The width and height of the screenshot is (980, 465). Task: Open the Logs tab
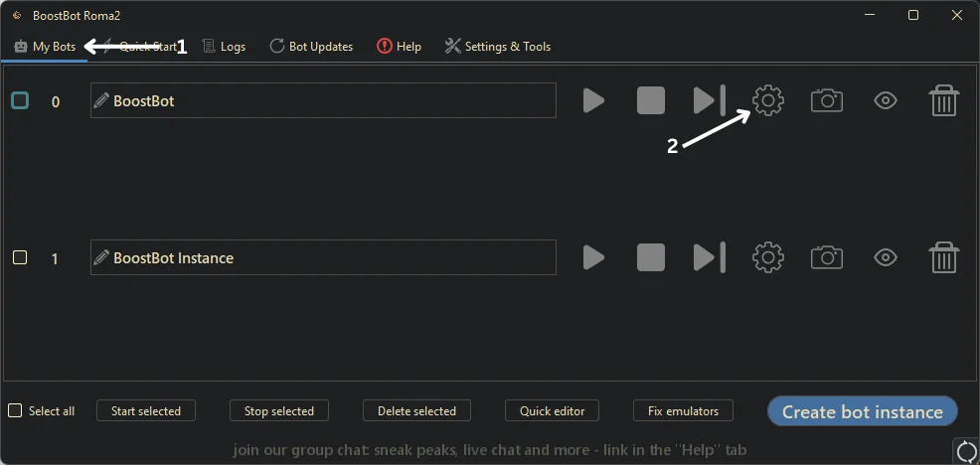(x=224, y=47)
